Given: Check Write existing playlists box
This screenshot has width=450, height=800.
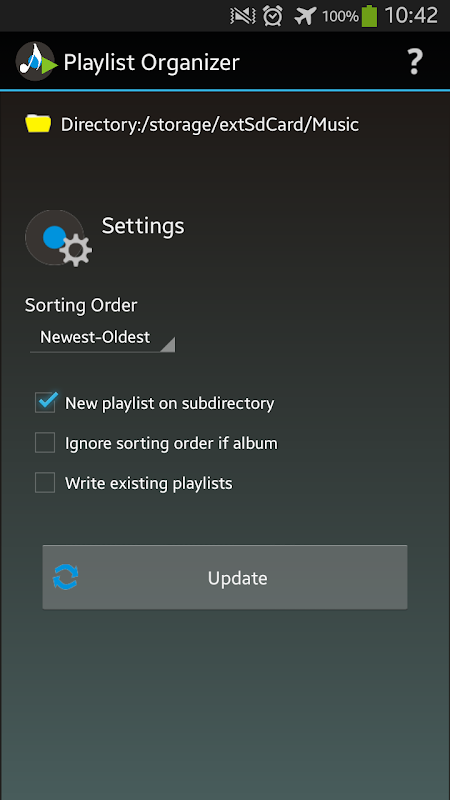Looking at the screenshot, I should 45,482.
